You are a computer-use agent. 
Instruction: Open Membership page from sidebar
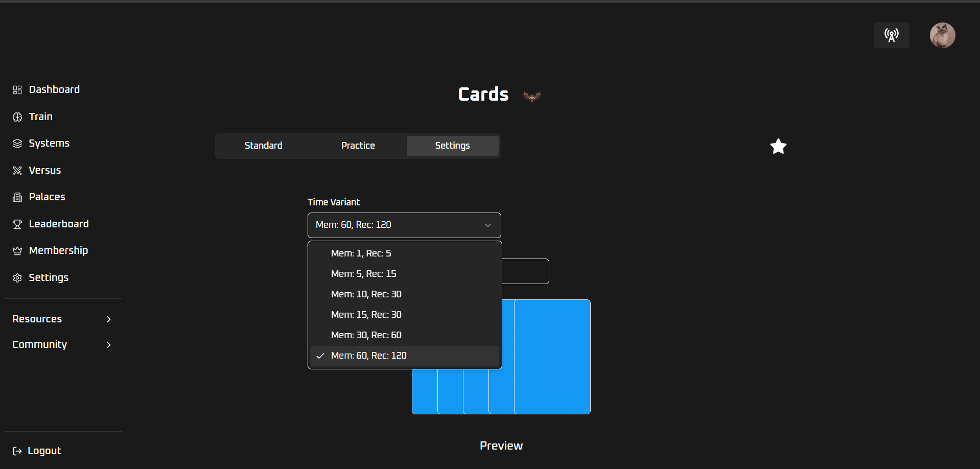pyautogui.click(x=58, y=251)
